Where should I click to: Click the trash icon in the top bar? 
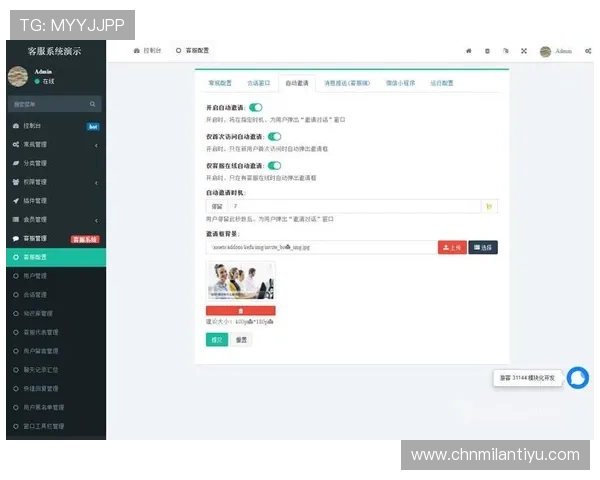487,51
